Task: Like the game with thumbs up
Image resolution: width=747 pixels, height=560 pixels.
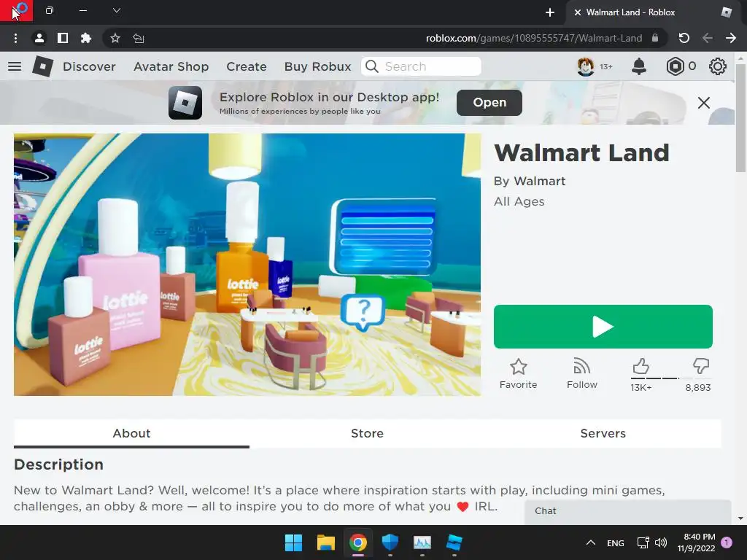Action: (x=640, y=366)
